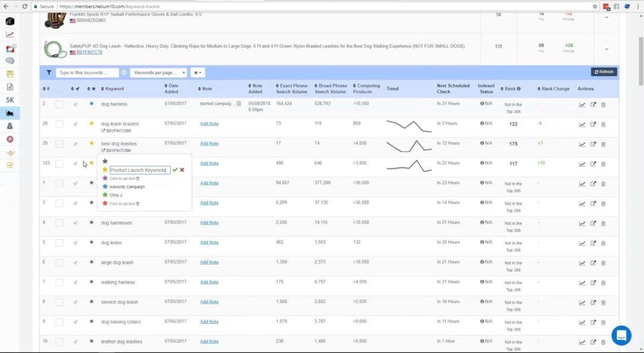
Task: Click the help icon beside keyword filter
Action: point(124,72)
